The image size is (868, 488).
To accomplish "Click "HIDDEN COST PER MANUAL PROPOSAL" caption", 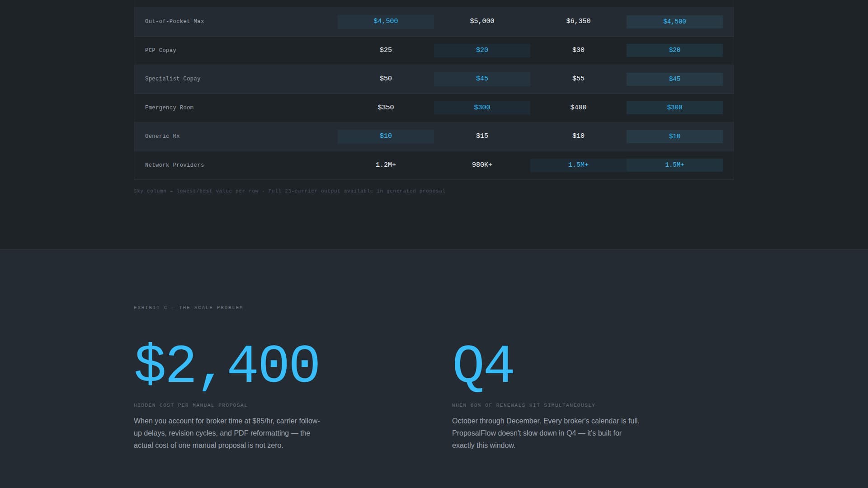I will tap(191, 405).
